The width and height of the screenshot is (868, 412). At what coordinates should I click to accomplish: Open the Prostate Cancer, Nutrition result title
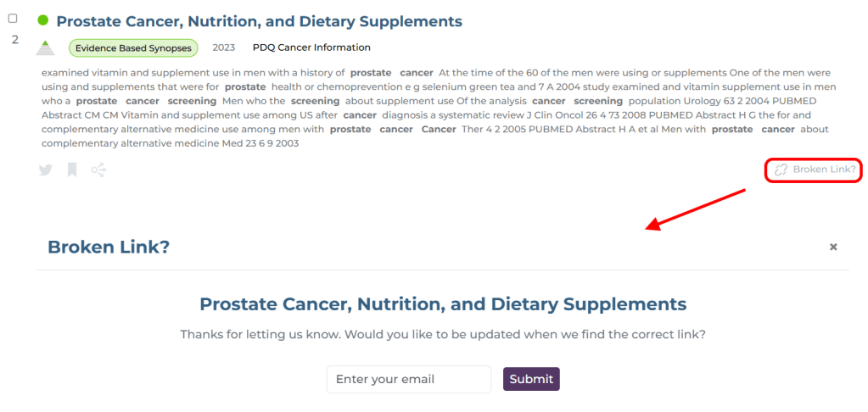click(x=259, y=21)
